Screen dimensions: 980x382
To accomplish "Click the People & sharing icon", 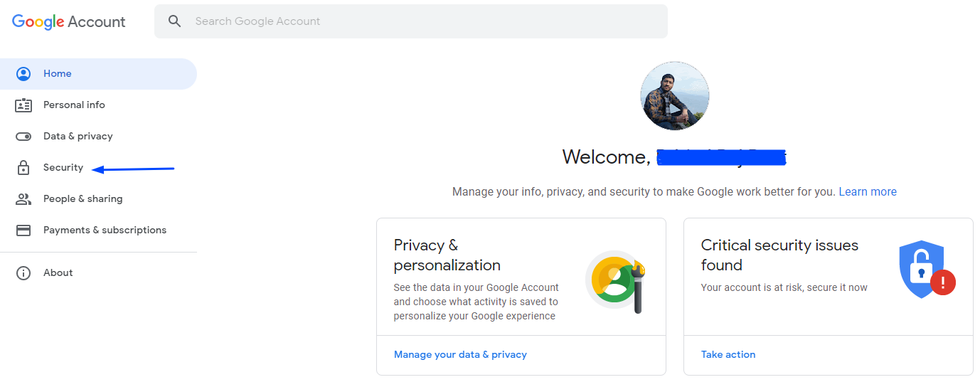I will (x=23, y=199).
